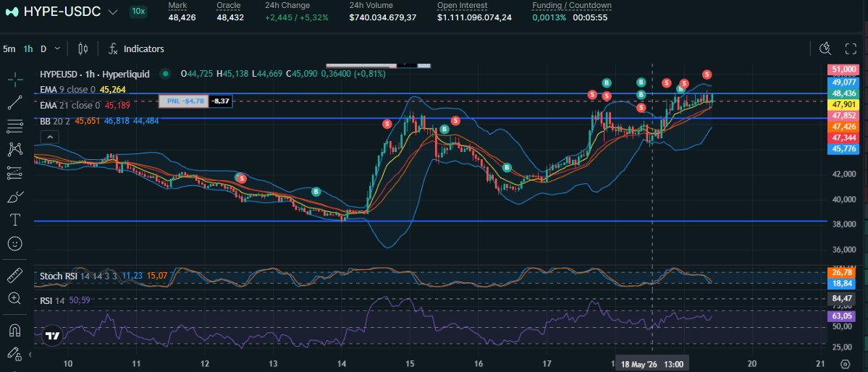The image size is (868, 372).
Task: Click the -8,37 position size label
Action: (220, 101)
